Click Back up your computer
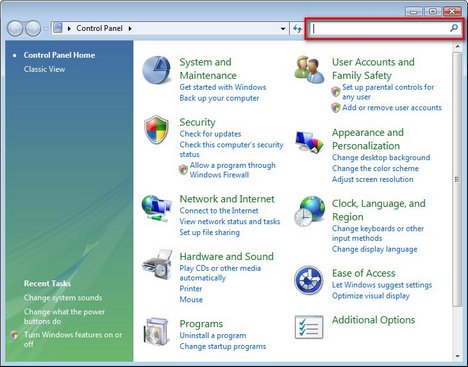This screenshot has width=468, height=367. click(x=219, y=98)
